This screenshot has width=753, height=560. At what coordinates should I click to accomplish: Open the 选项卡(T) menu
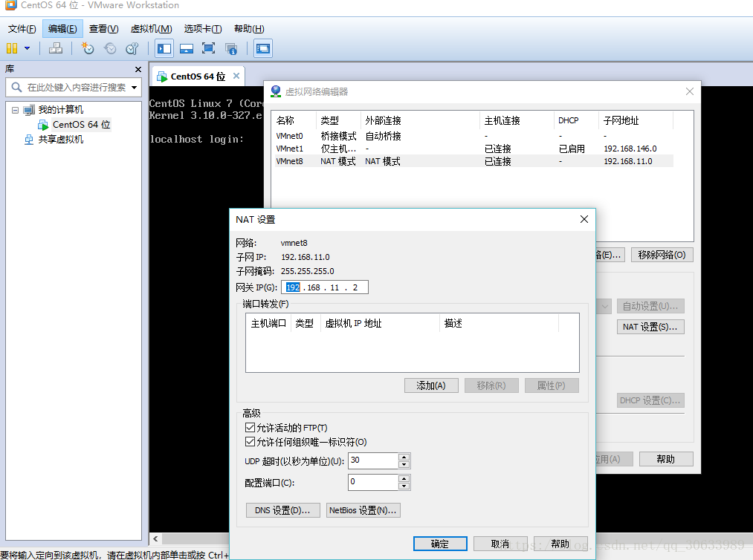click(x=203, y=29)
